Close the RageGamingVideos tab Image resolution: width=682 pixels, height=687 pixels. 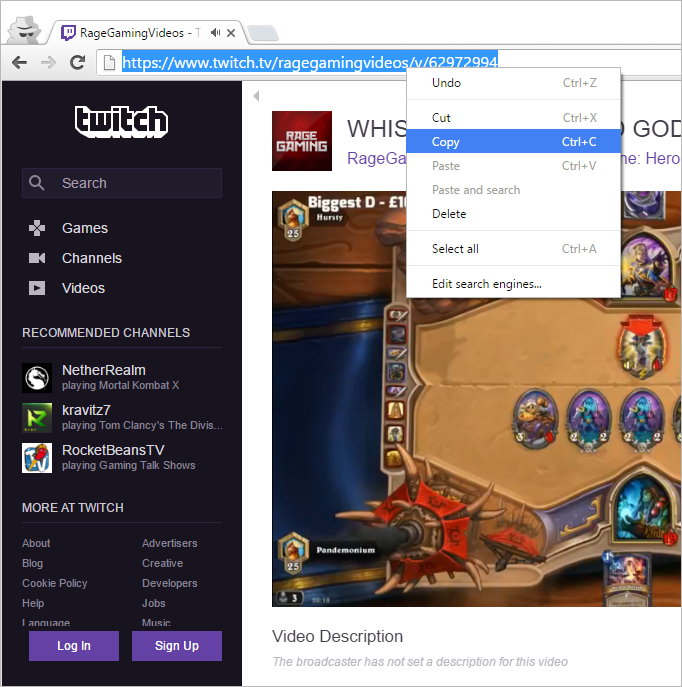point(231,33)
